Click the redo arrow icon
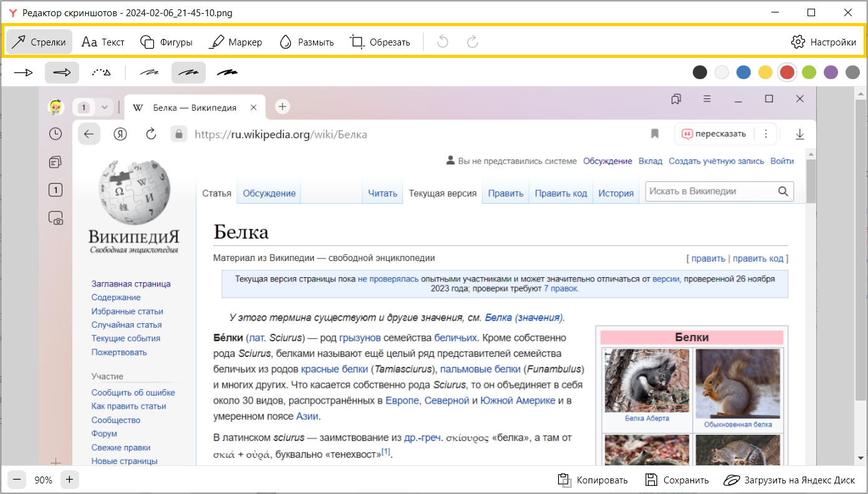Viewport: 868px width, 494px height. click(x=473, y=42)
